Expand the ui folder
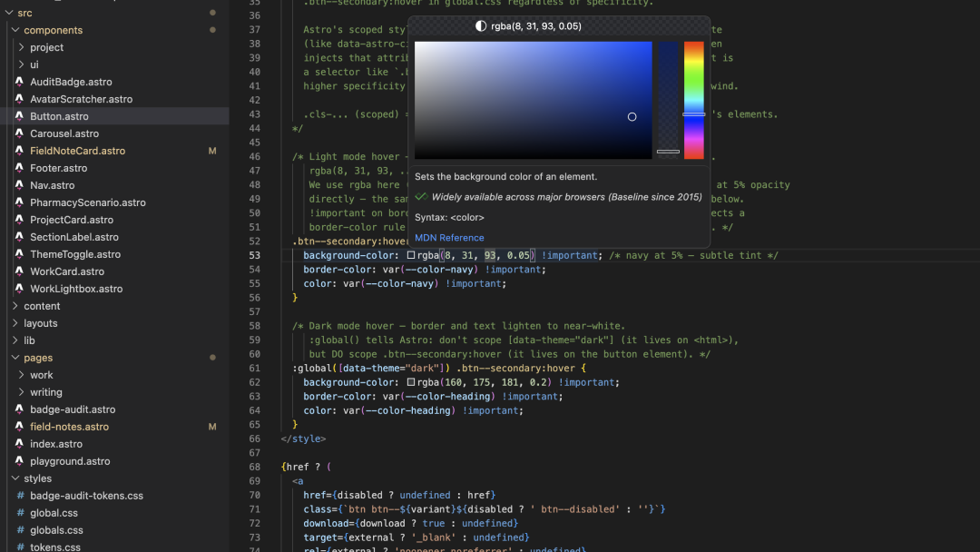 point(21,64)
